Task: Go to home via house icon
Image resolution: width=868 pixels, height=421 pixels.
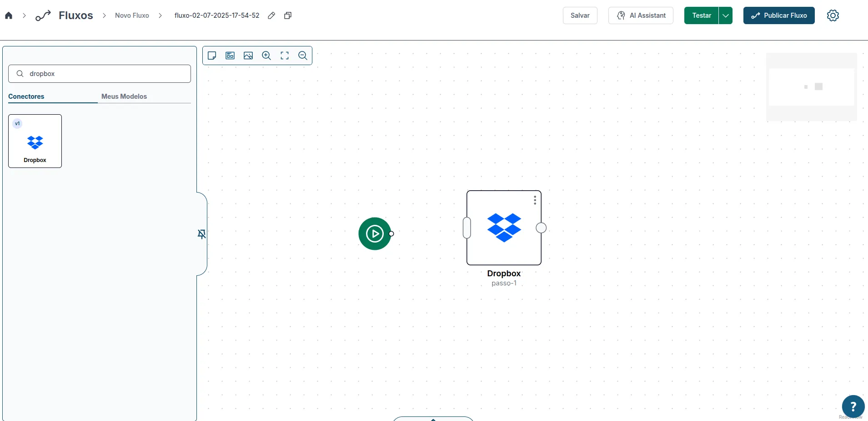Action: [9, 15]
